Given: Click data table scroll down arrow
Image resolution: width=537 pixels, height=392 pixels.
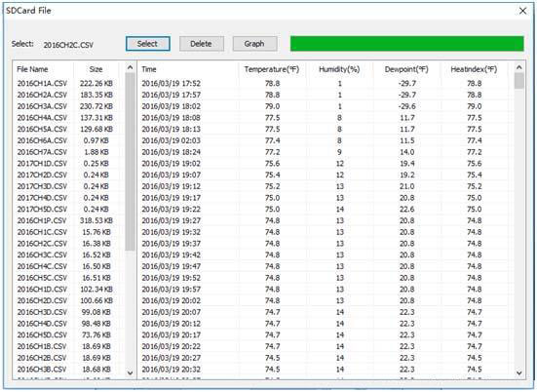Looking at the screenshot, I should [519, 372].
